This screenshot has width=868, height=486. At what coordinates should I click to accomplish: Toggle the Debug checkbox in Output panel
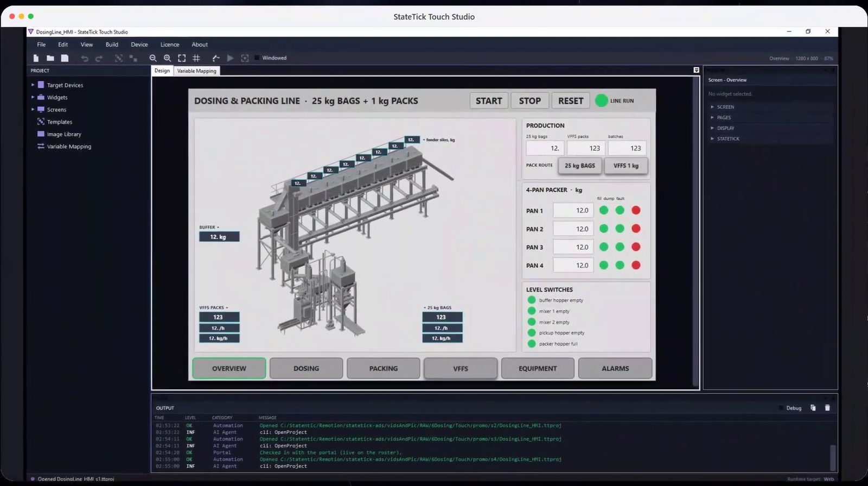click(781, 408)
